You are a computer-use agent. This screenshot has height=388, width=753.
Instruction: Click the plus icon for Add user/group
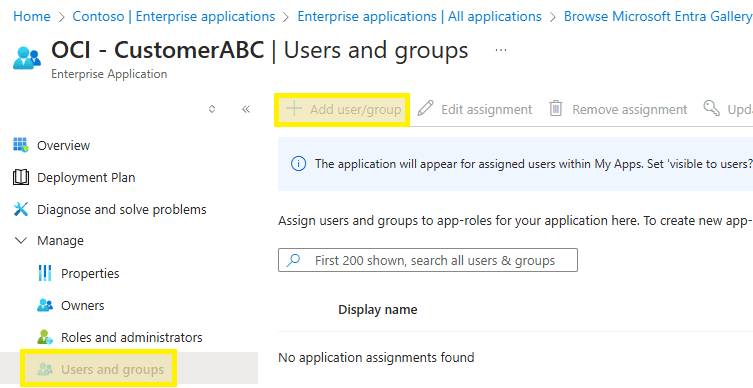tap(293, 109)
